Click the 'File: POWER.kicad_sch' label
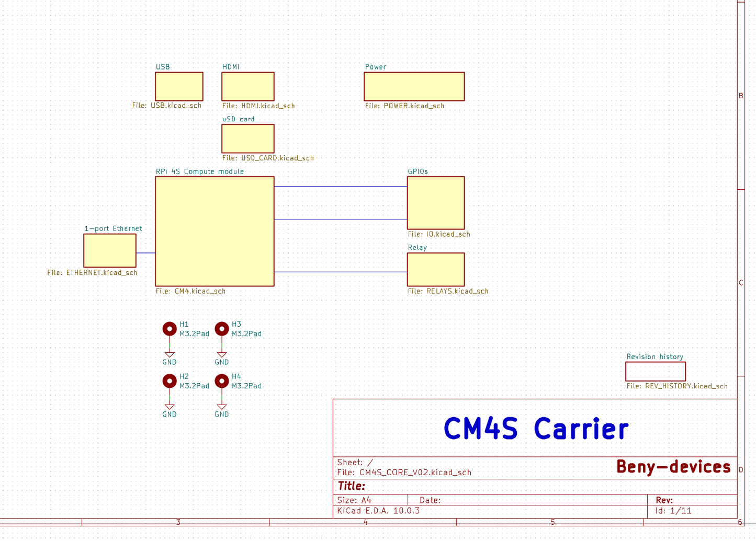 click(404, 106)
